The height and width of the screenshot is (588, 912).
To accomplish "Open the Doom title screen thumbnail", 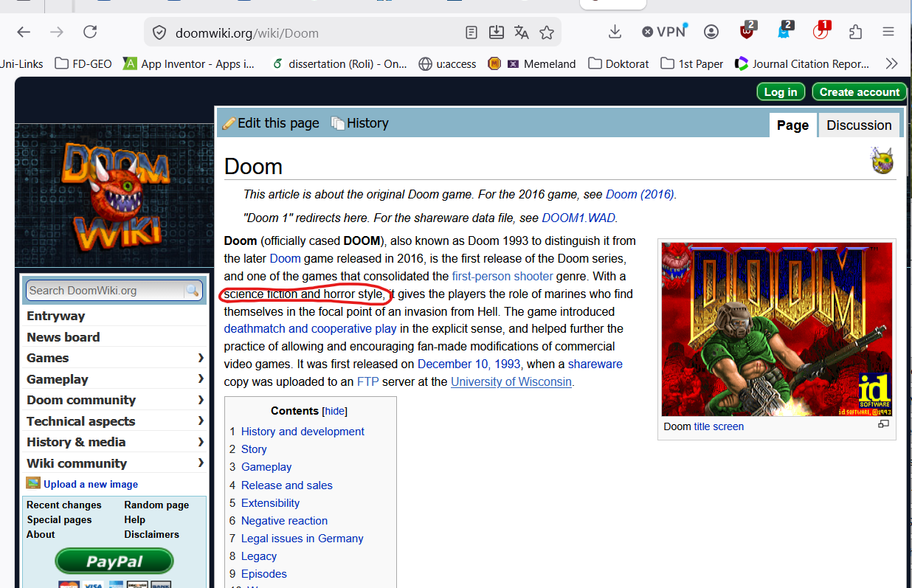I will click(x=776, y=329).
